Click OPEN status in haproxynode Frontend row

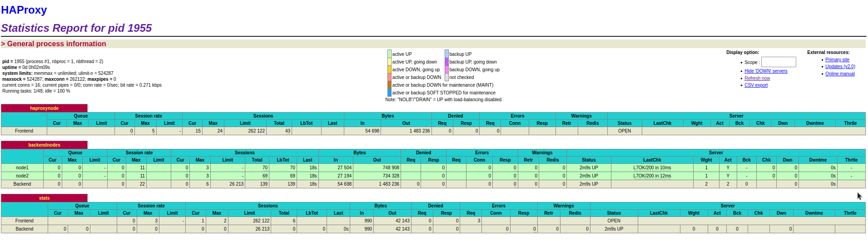[x=625, y=131]
